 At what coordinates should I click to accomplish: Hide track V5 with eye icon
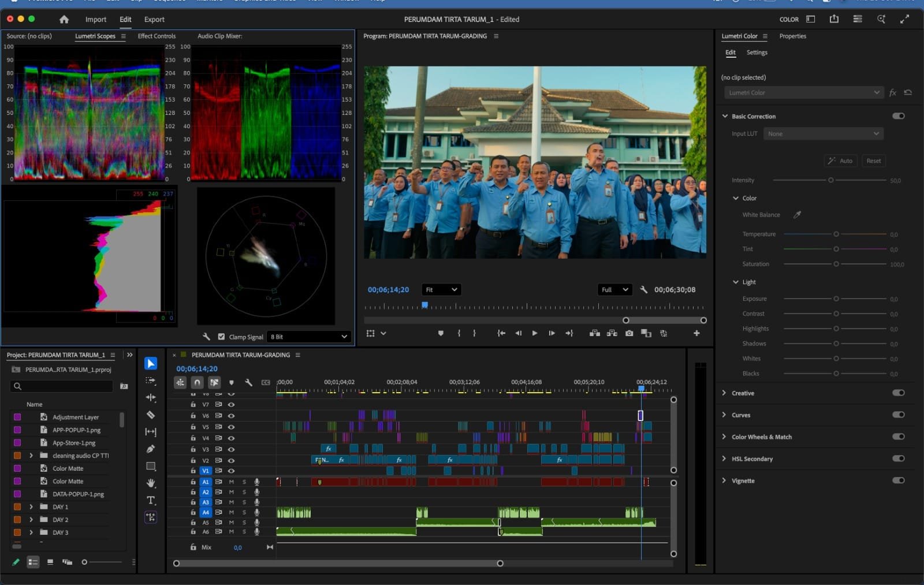coord(231,427)
